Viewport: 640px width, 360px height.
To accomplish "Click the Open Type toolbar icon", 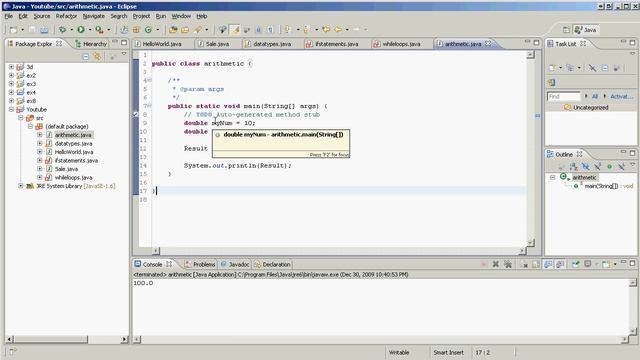I will tap(173, 29).
